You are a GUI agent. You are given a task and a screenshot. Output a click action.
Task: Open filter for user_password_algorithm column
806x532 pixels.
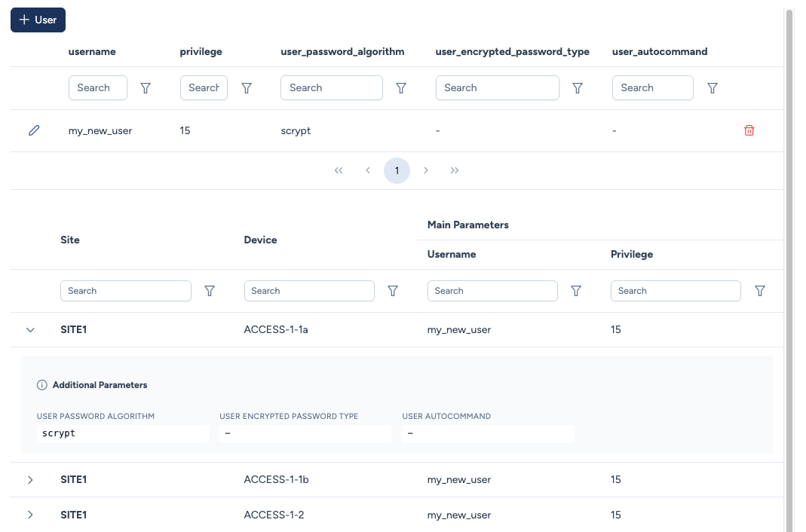(x=401, y=88)
